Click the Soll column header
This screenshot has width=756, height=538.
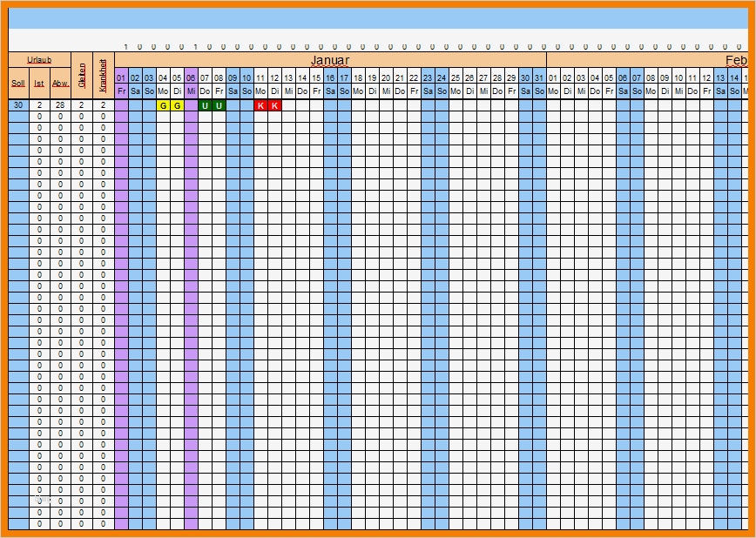click(18, 84)
